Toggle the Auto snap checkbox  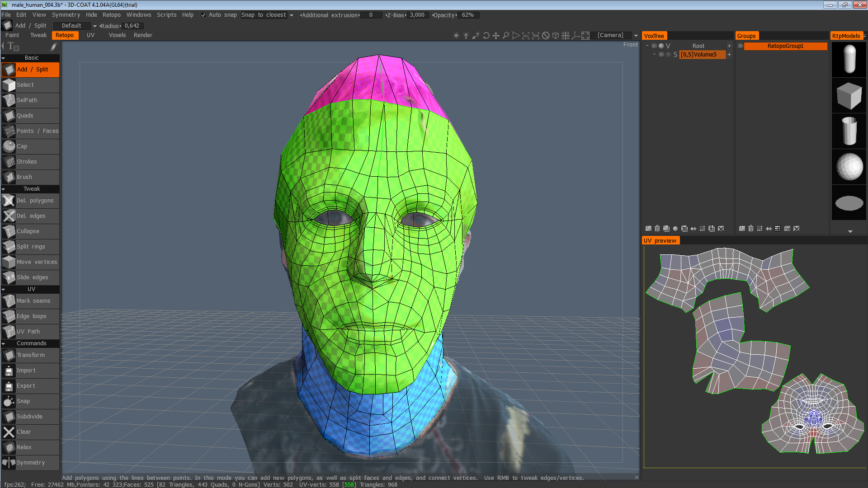click(203, 15)
